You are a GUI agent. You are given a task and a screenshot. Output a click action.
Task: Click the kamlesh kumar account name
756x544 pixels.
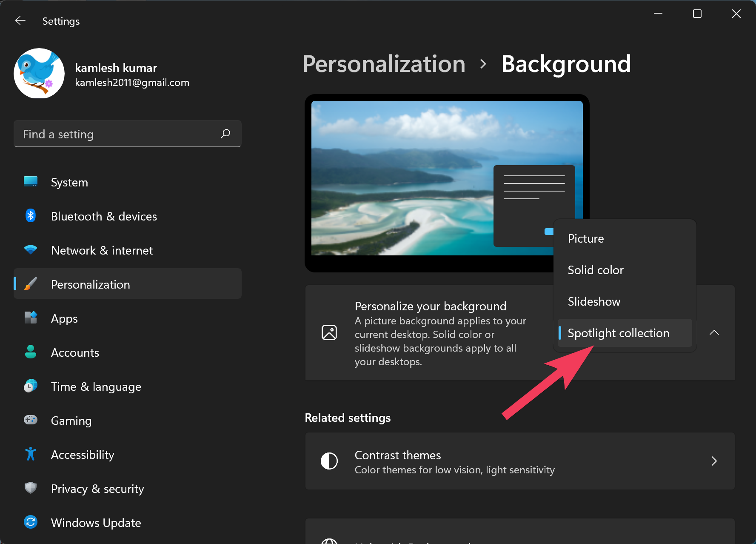[x=116, y=68]
